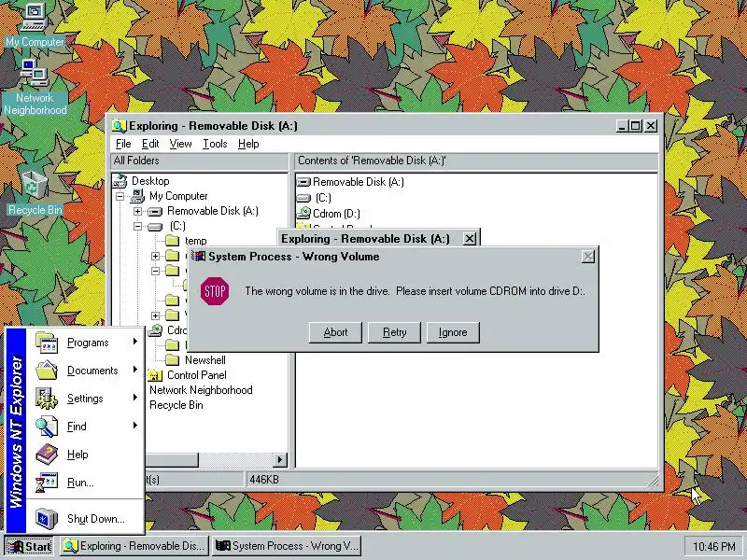
Task: Click the 446KB status bar text
Action: pyautogui.click(x=264, y=480)
